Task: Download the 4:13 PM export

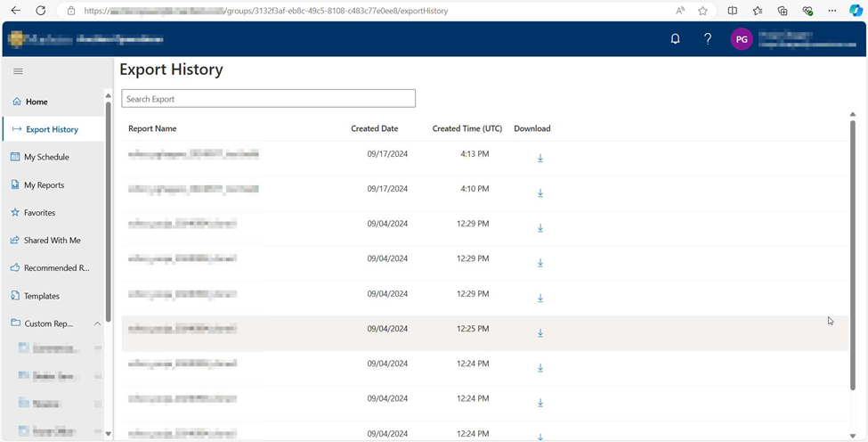Action: [x=540, y=159]
